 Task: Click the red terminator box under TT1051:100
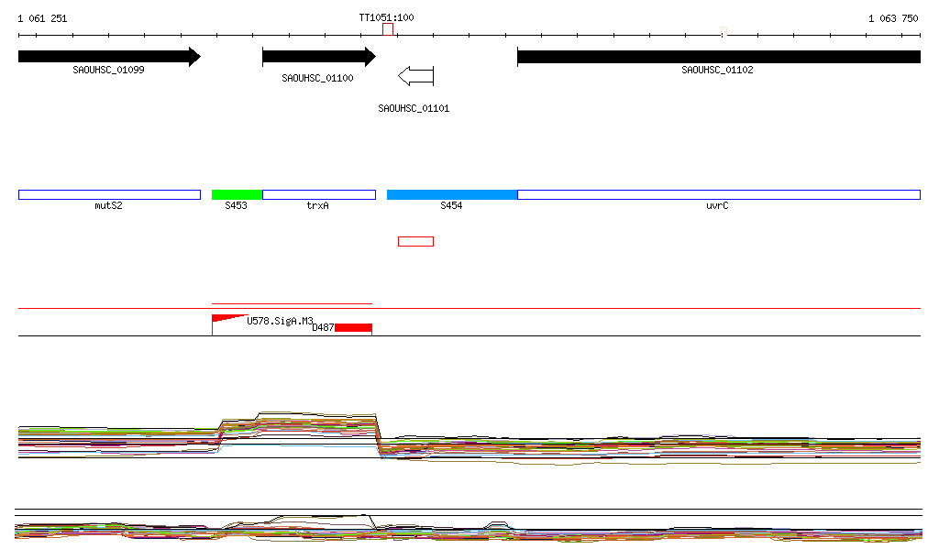pyautogui.click(x=388, y=29)
